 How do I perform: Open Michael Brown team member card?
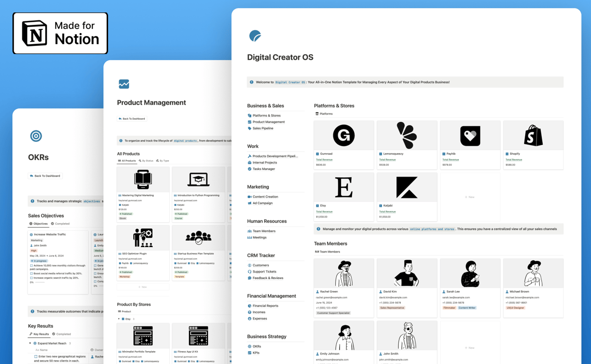[x=533, y=288]
